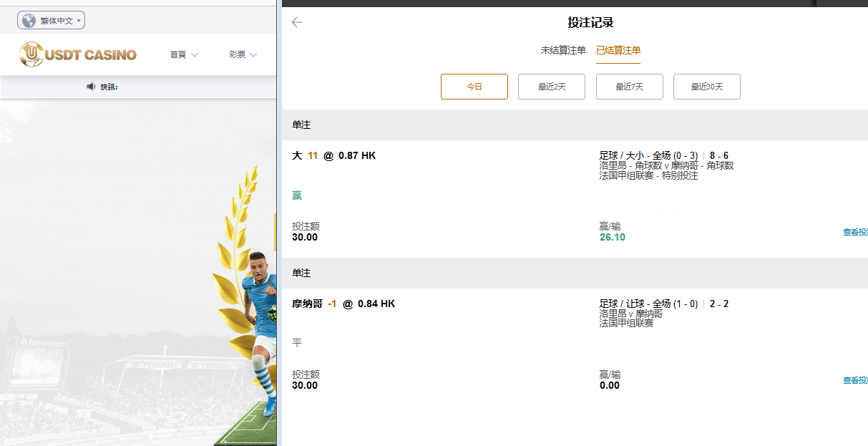This screenshot has width=868, height=446.
Task: Click the second 单注 section header
Action: [301, 273]
